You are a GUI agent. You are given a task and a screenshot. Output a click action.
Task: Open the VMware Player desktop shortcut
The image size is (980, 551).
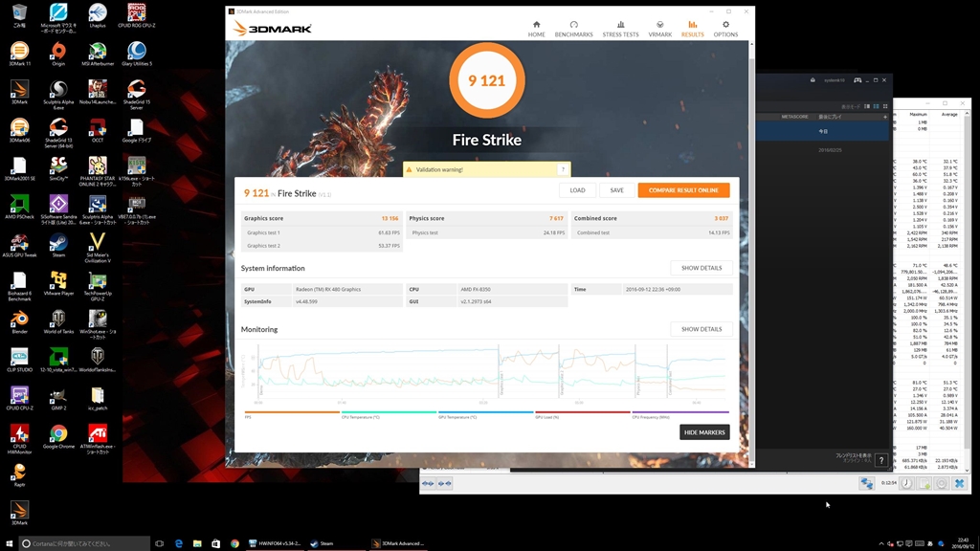[58, 283]
